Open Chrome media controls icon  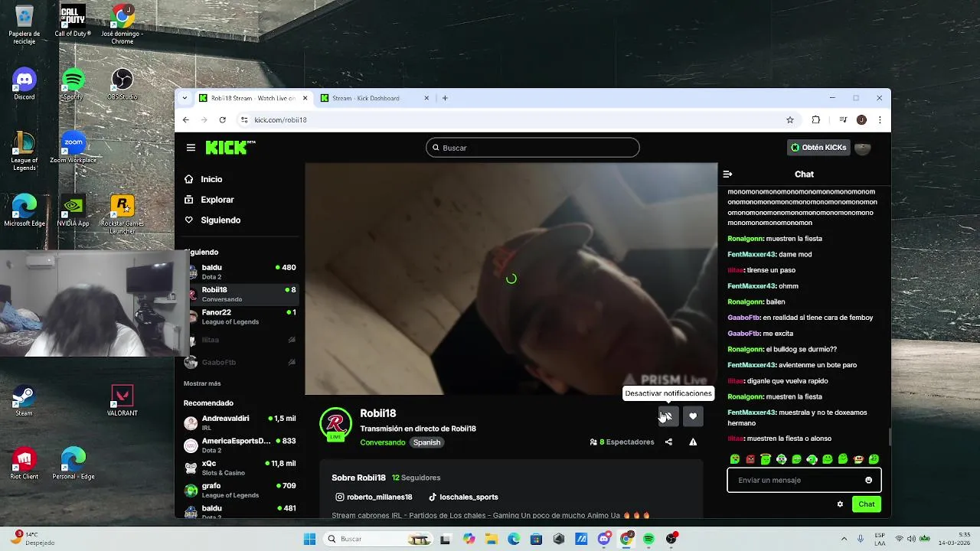[x=843, y=120]
